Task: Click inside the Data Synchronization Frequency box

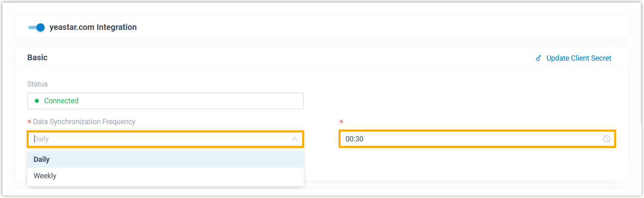Action: pyautogui.click(x=164, y=139)
